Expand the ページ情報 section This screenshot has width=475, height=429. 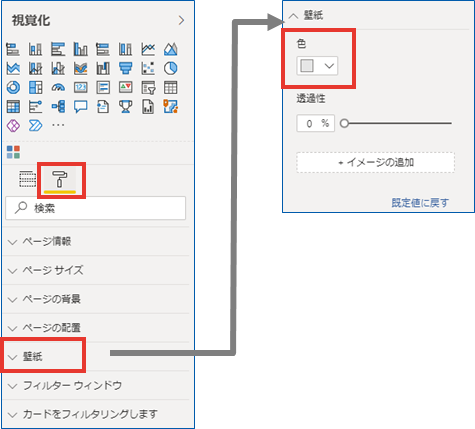pos(96,241)
